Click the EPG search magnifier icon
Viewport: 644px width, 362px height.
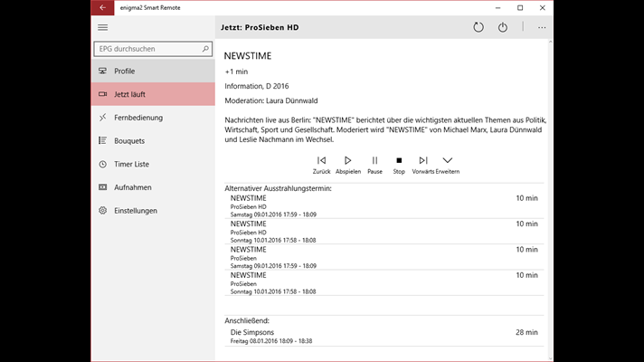[205, 49]
